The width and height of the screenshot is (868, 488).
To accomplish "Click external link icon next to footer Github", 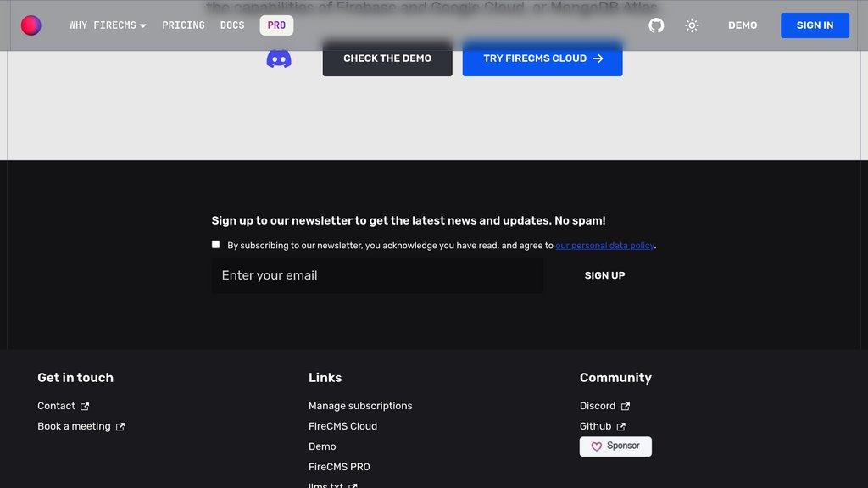I will coord(621,427).
